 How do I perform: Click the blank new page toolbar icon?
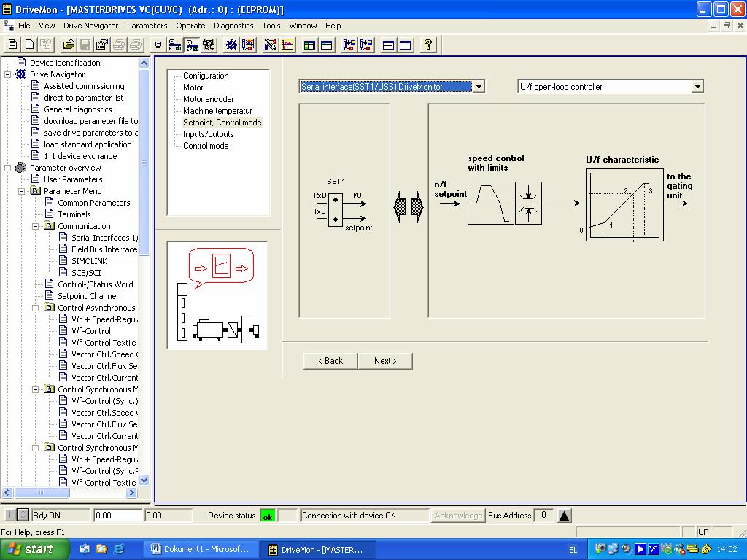pyautogui.click(x=29, y=44)
